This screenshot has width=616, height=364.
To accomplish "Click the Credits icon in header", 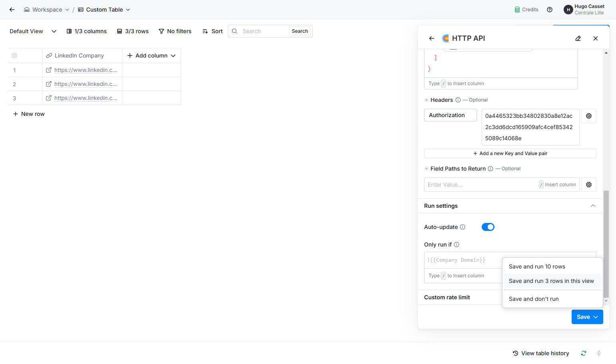I will coord(517,10).
